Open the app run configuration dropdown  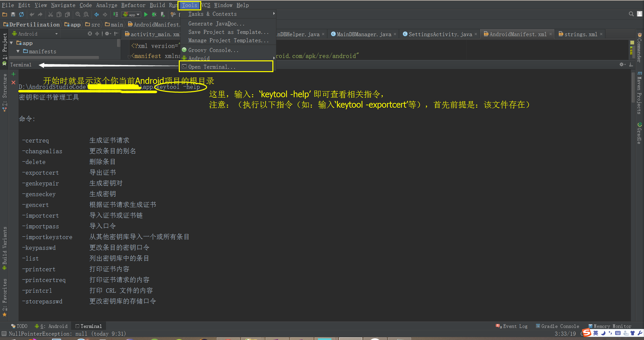point(131,14)
